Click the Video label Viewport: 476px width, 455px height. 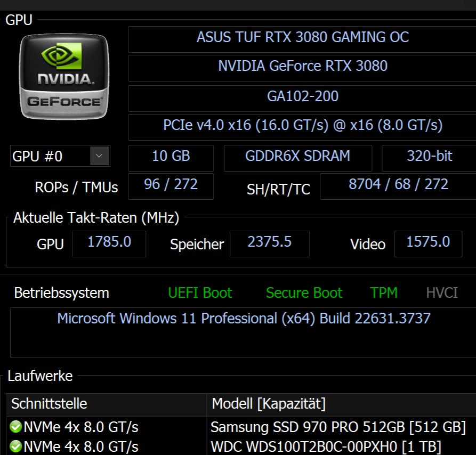[368, 244]
